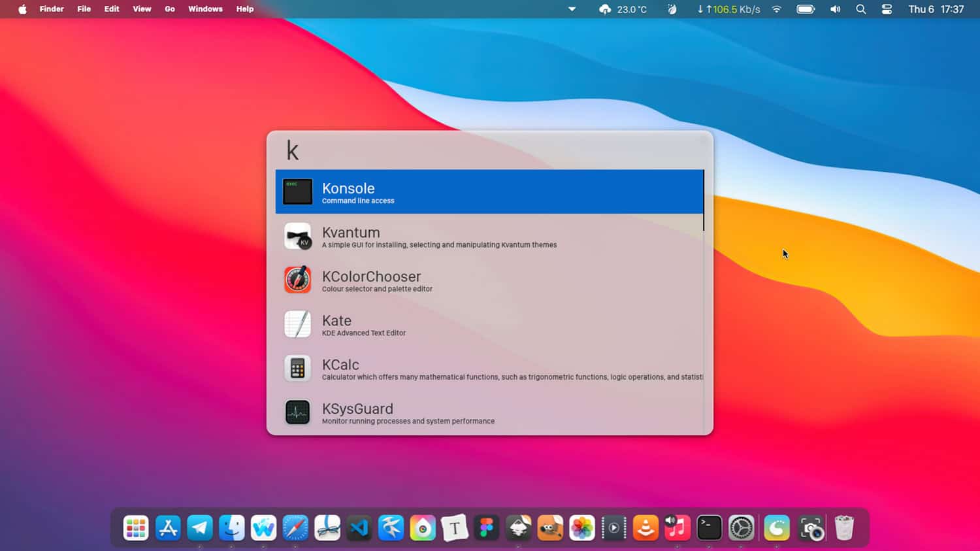
Task: Click the leaf icon in menu bar
Action: click(672, 9)
